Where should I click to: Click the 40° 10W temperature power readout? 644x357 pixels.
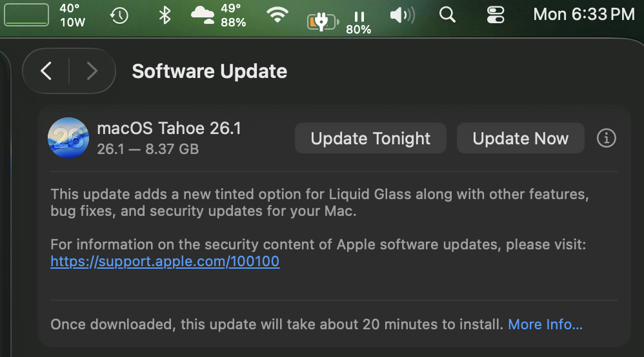(x=72, y=15)
